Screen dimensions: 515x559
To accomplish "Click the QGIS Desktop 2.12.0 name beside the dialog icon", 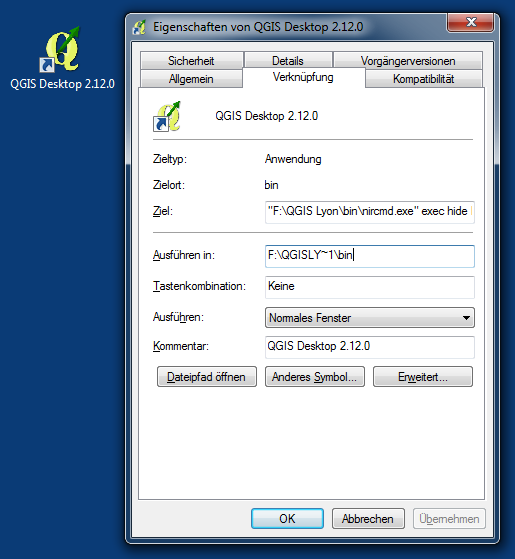I will point(267,116).
